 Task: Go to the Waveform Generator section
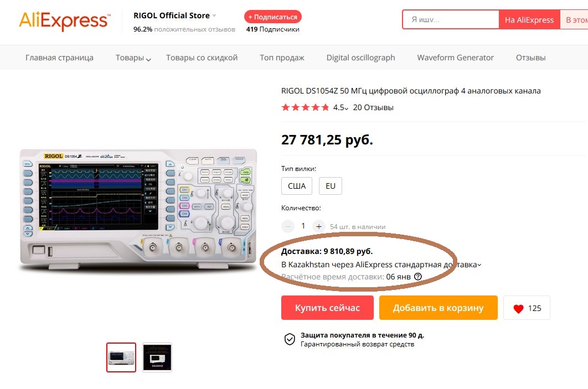coord(455,58)
